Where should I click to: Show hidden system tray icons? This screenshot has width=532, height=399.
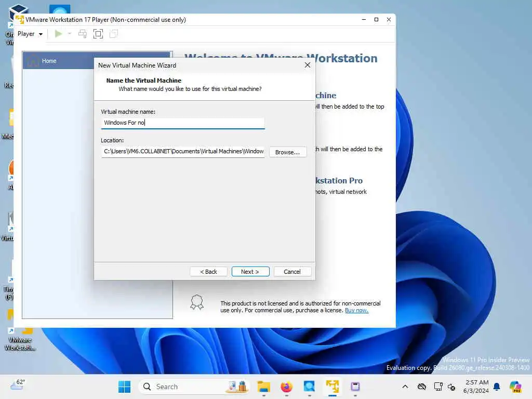tap(405, 387)
